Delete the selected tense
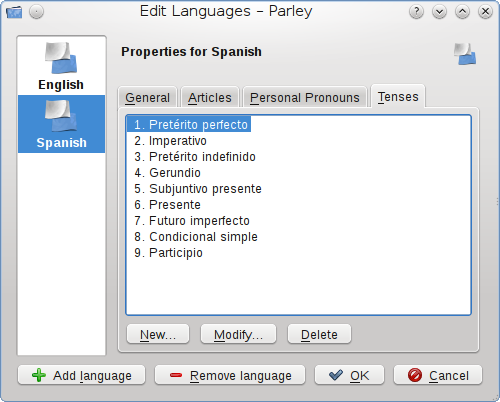The image size is (500, 402). pos(319,334)
